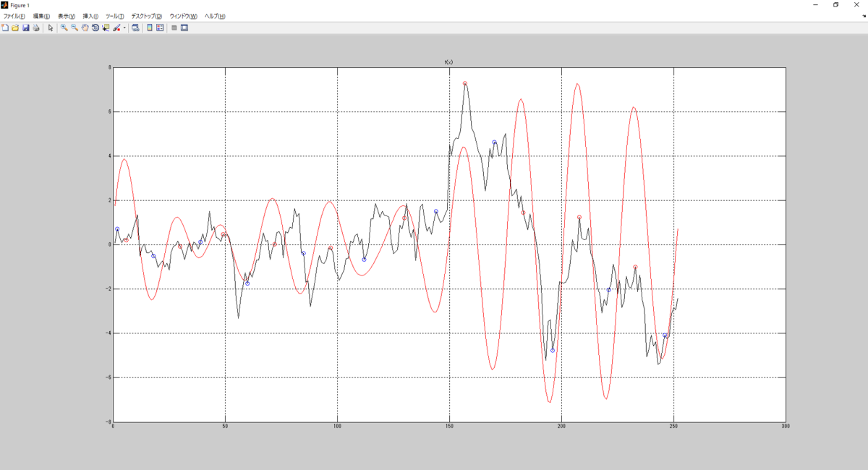
Task: Toggle the Insert Legend button
Action: [x=160, y=27]
